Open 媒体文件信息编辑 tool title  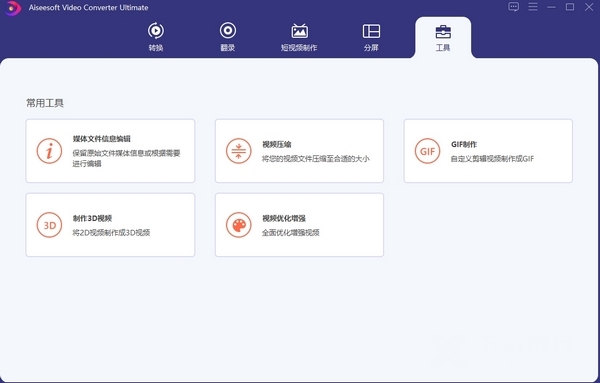point(102,139)
